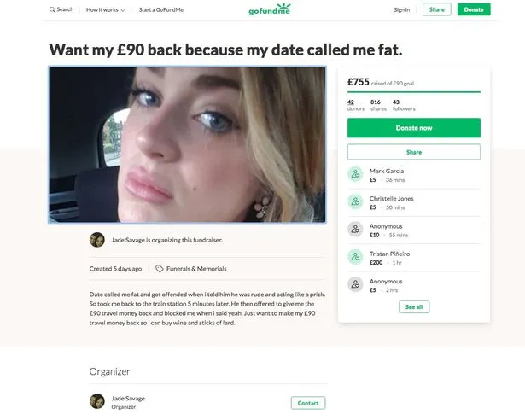Open Start a GoFundMe menu item

161,9
